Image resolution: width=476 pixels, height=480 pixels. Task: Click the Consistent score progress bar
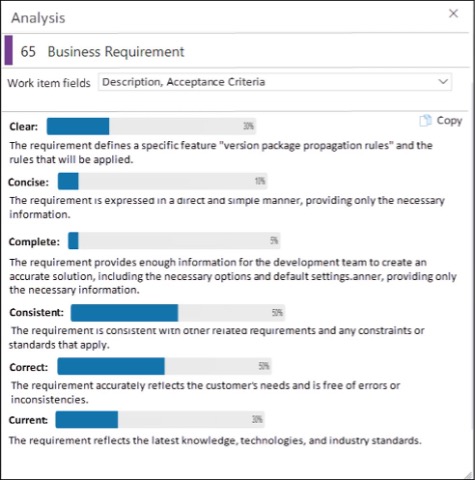coord(178,313)
